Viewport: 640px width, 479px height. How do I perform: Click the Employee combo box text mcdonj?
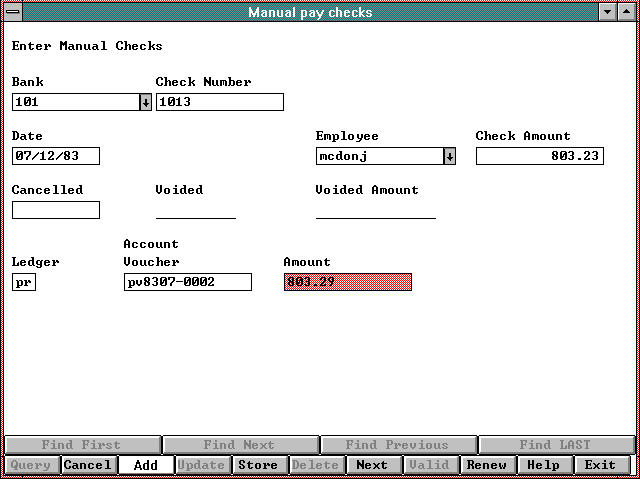[378, 156]
